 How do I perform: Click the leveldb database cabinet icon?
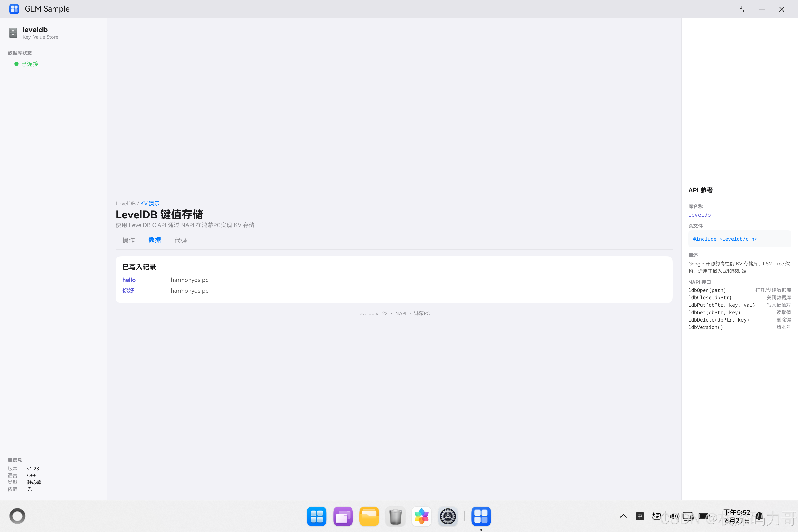[13, 32]
